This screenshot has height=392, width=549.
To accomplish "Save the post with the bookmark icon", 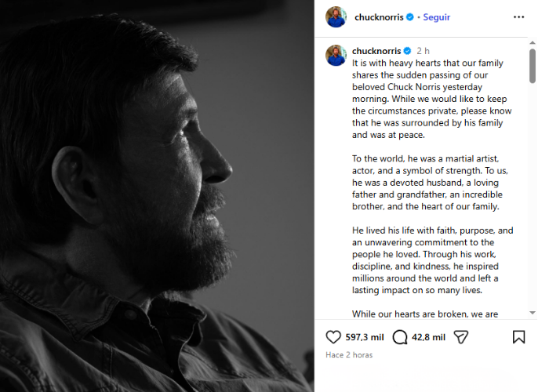I will [518, 336].
